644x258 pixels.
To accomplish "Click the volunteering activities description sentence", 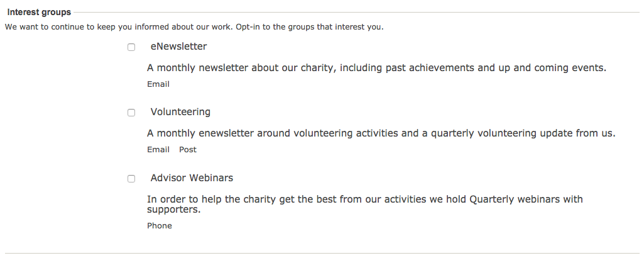I will click(x=381, y=133).
